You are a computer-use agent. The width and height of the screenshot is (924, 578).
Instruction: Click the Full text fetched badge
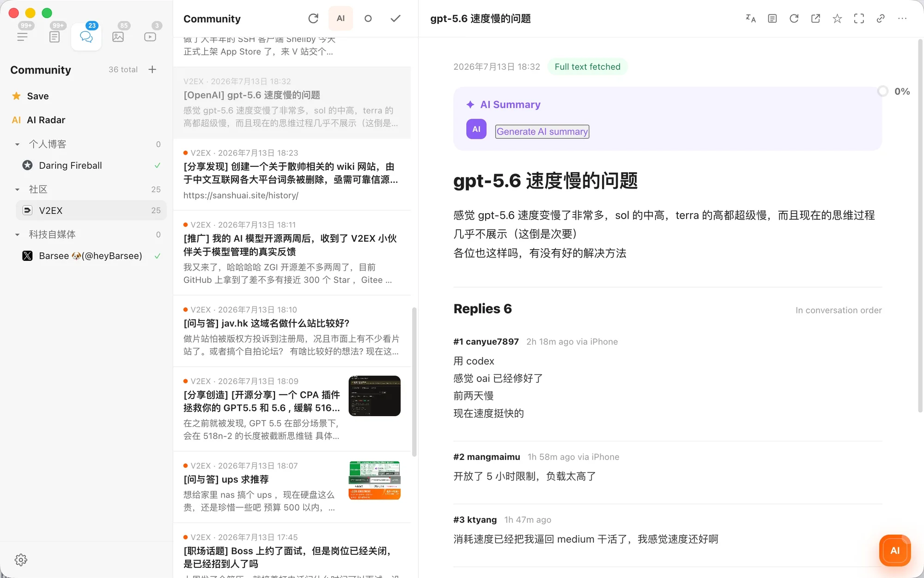(x=587, y=67)
